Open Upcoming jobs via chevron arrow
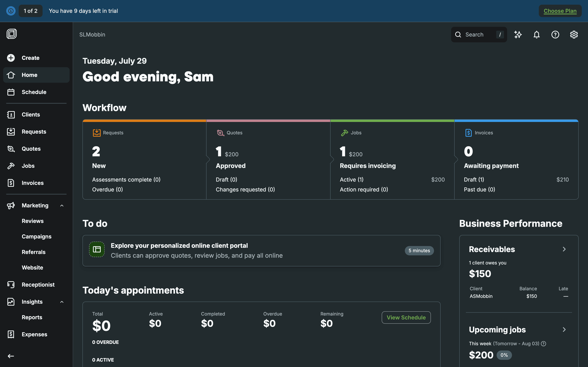 564,330
